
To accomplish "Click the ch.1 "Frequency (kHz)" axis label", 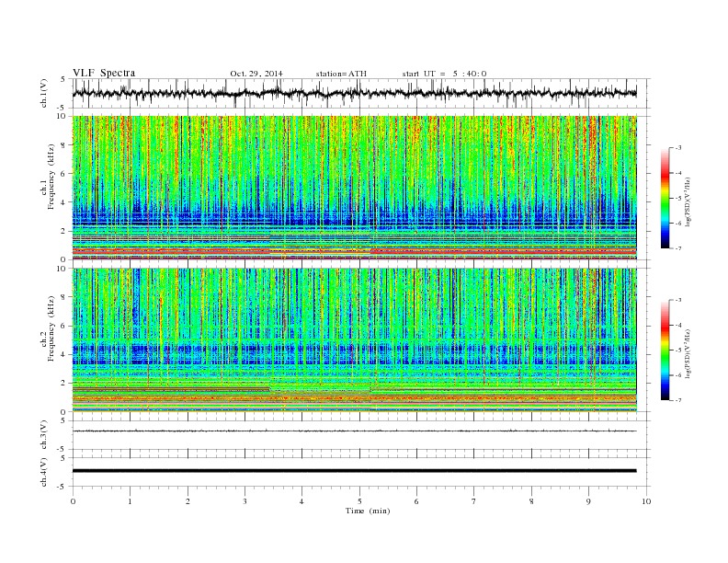I will pyautogui.click(x=51, y=178).
